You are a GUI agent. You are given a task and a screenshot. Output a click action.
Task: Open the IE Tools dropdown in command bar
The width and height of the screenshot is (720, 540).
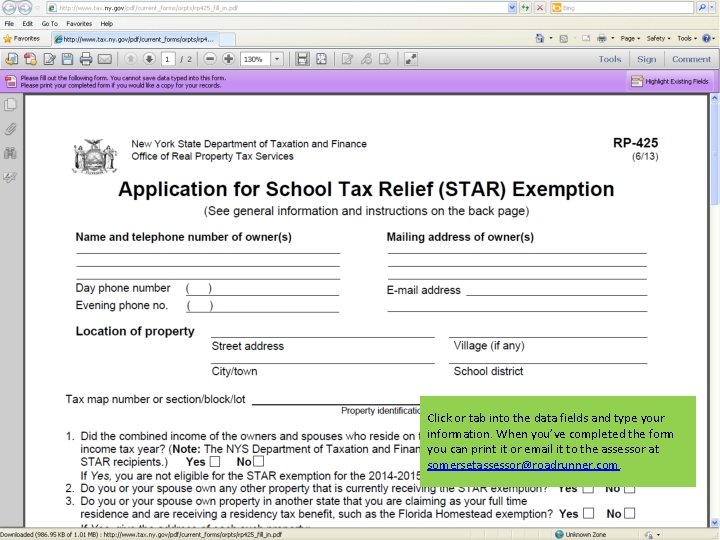tap(687, 39)
